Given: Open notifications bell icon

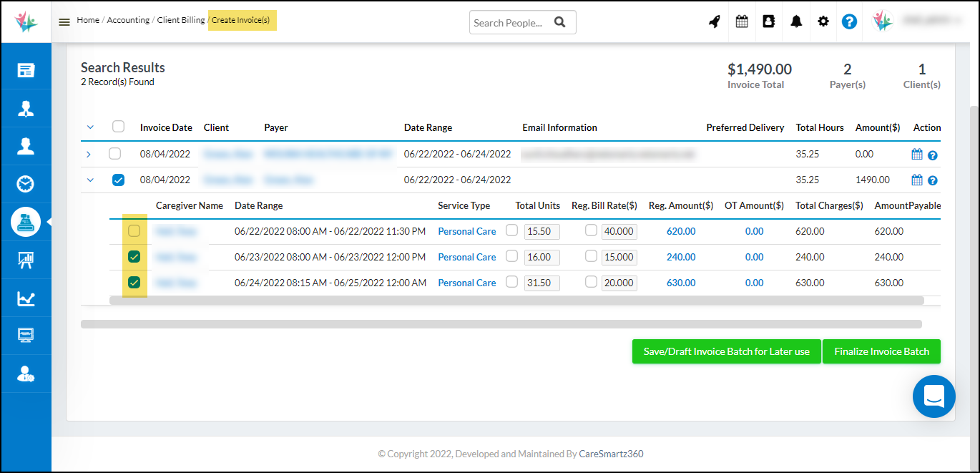Looking at the screenshot, I should (796, 21).
